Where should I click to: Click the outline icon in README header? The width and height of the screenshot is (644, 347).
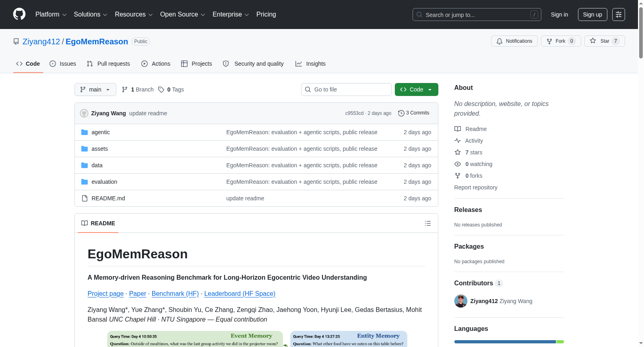(428, 223)
